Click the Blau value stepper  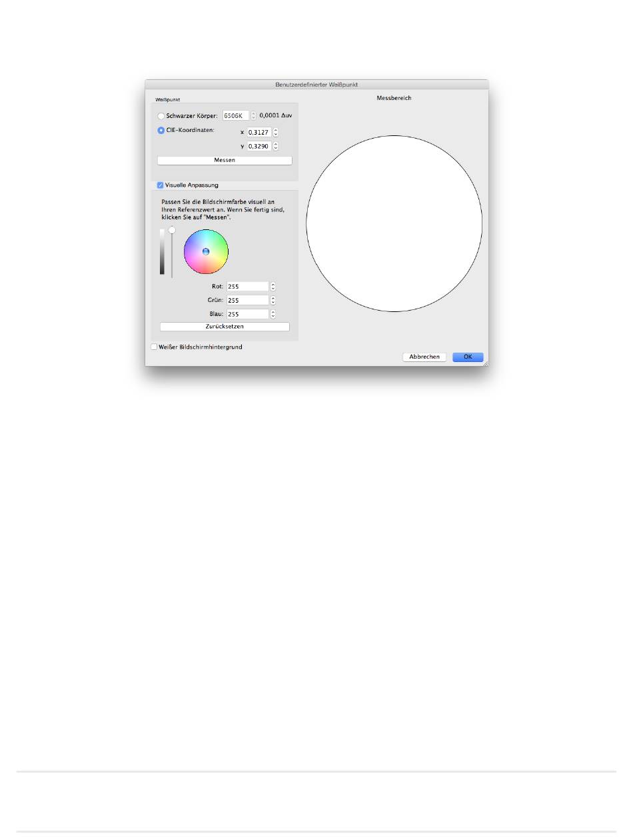[273, 314]
